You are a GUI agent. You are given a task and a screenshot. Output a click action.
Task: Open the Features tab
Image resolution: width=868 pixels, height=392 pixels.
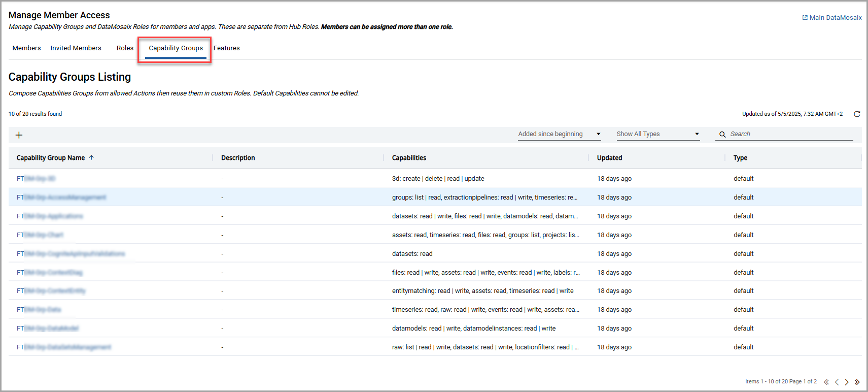point(226,48)
